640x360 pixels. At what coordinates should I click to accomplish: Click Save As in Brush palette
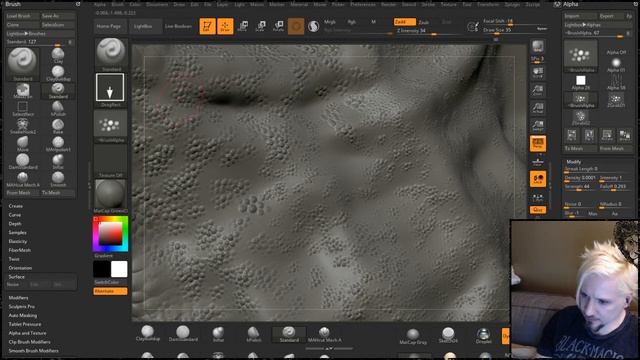pyautogui.click(x=58, y=16)
